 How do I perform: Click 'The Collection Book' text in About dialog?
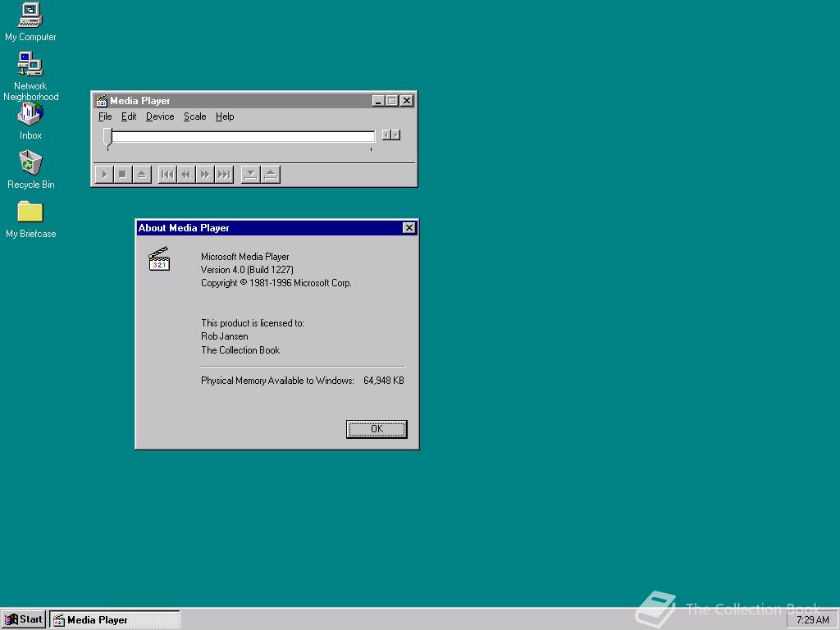coord(240,349)
